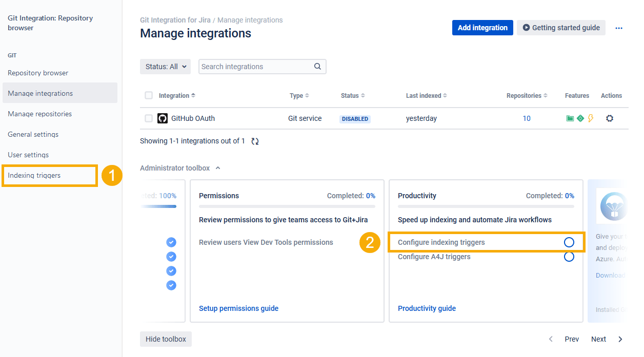Go to Manage repositories in the sidebar
644x357 pixels.
40,114
